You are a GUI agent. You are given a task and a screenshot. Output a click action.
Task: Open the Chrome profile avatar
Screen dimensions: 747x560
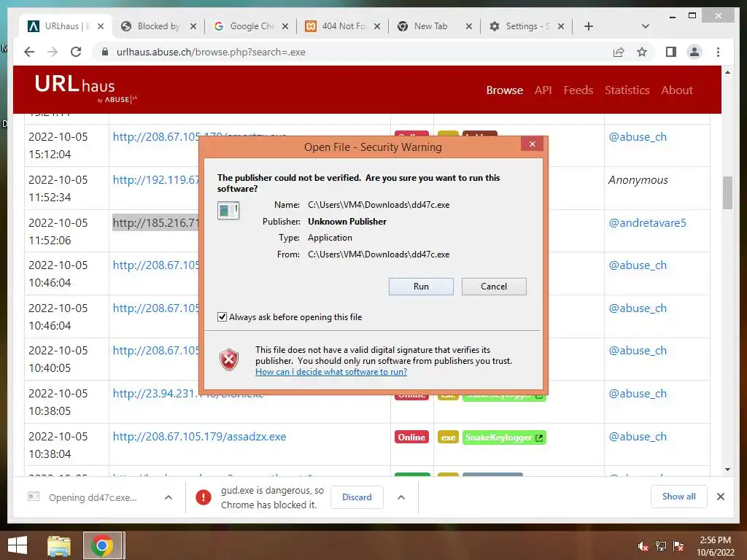694,52
